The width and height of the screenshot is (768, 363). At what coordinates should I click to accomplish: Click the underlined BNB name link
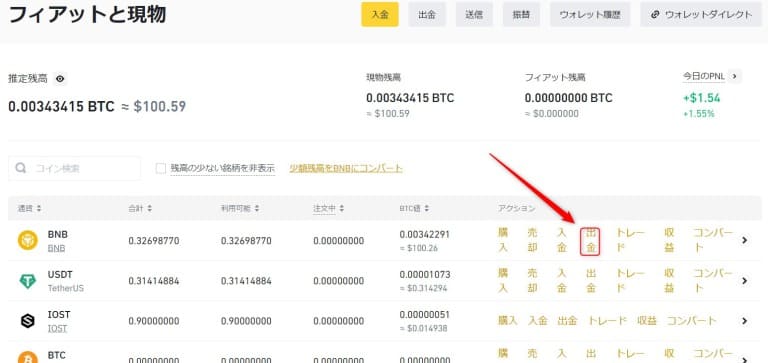(x=56, y=248)
